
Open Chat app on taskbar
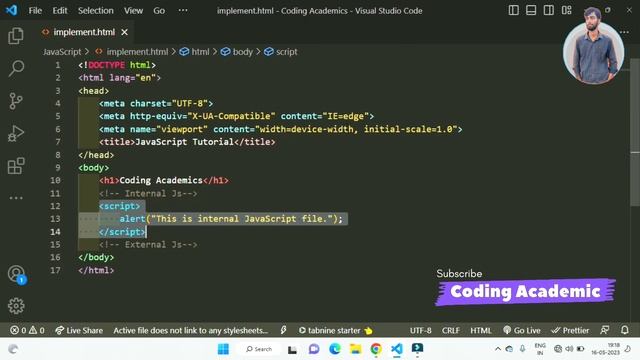click(x=314, y=349)
